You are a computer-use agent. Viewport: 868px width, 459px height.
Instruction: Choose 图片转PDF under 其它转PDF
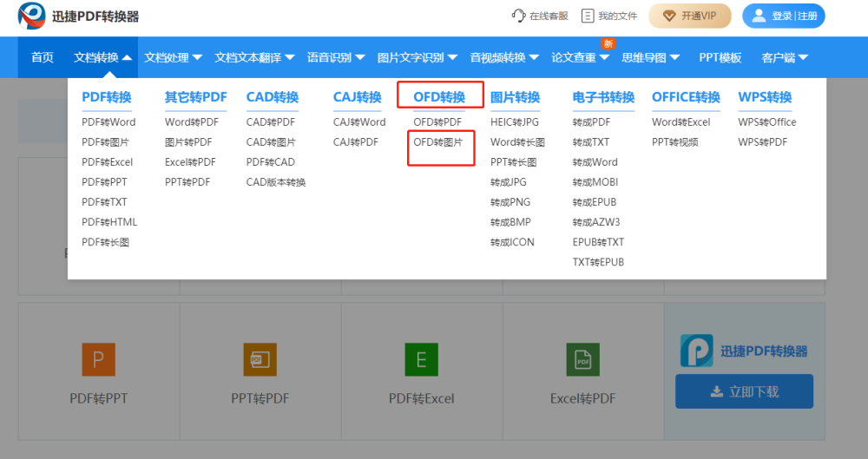click(x=188, y=142)
